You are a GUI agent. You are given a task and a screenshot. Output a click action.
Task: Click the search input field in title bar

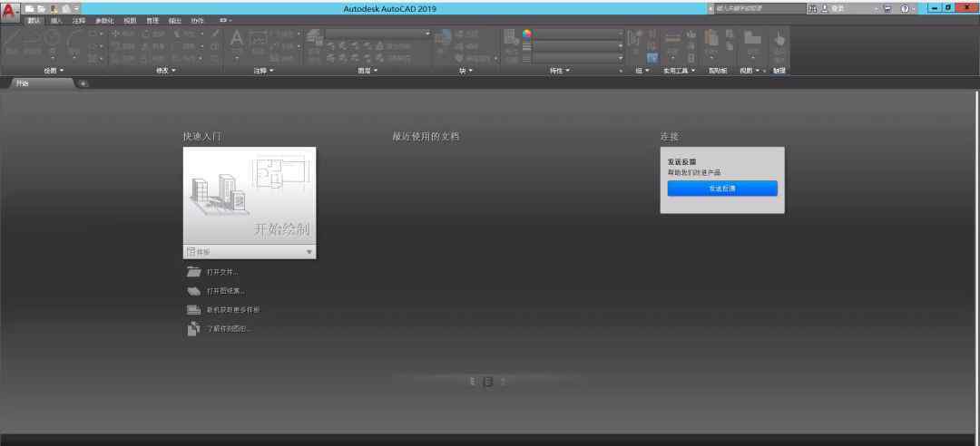(759, 9)
